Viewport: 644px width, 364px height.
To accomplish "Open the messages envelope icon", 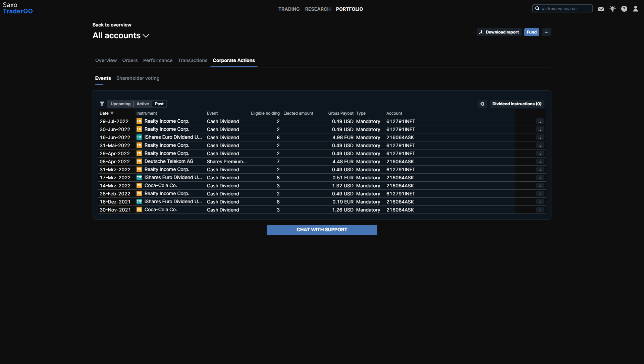I will tap(601, 9).
